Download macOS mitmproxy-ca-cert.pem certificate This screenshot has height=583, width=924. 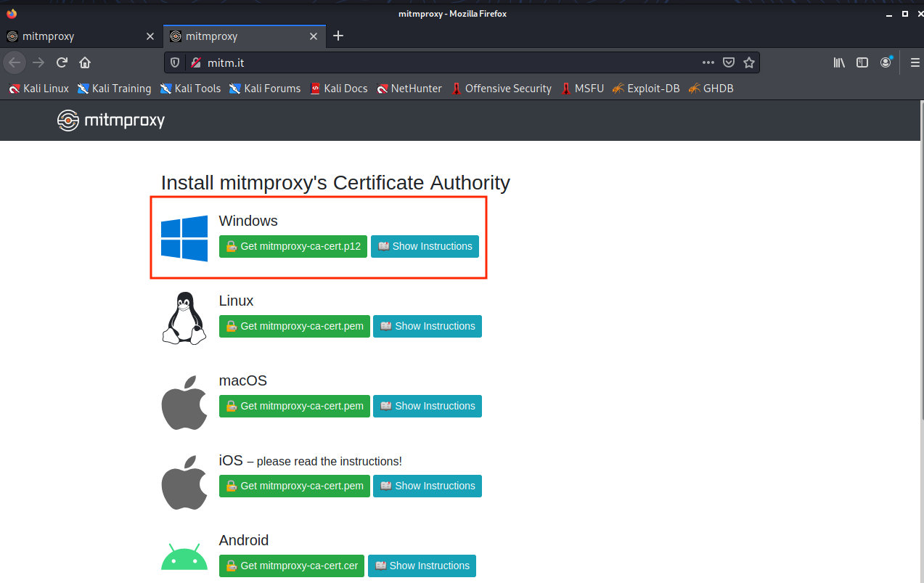point(295,407)
